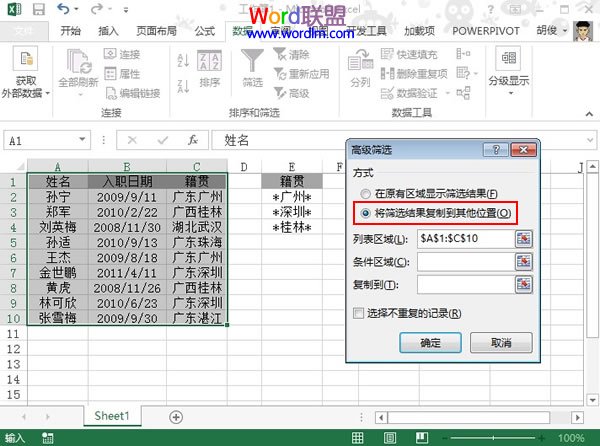Viewport: 600px width, 446px height.
Task: Check 选择不重复的记录 checkbox
Action: (359, 313)
